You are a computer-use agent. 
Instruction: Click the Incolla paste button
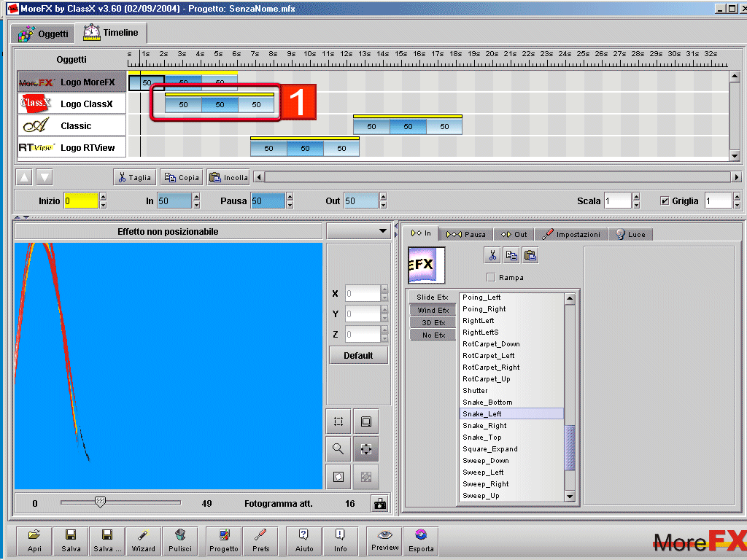coord(228,177)
